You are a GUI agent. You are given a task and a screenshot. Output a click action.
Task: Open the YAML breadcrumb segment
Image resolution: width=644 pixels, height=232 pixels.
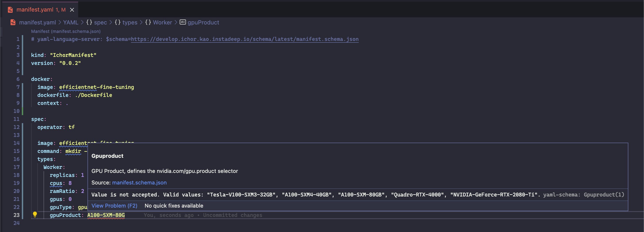(x=71, y=22)
